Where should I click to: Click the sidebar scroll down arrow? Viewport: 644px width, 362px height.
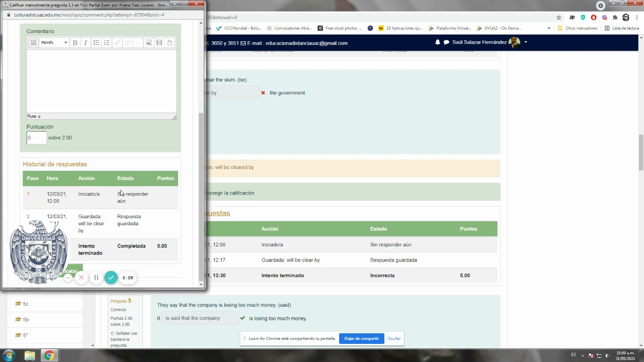pyautogui.click(x=93, y=345)
